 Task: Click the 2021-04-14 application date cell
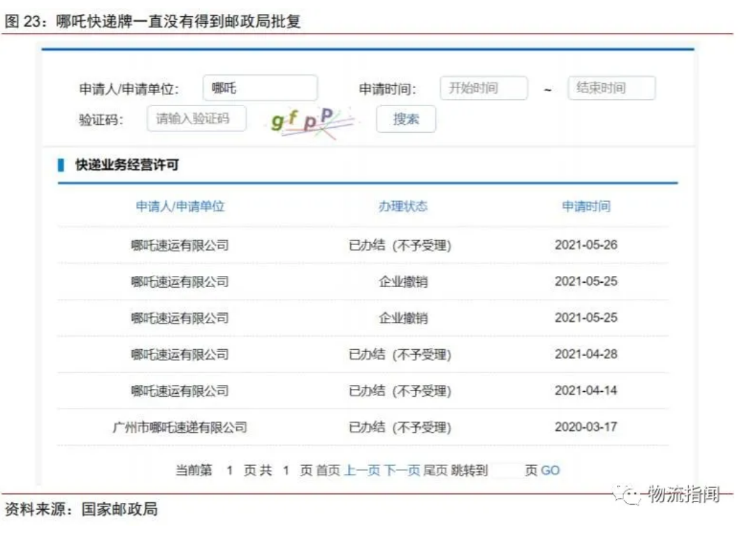click(x=586, y=390)
